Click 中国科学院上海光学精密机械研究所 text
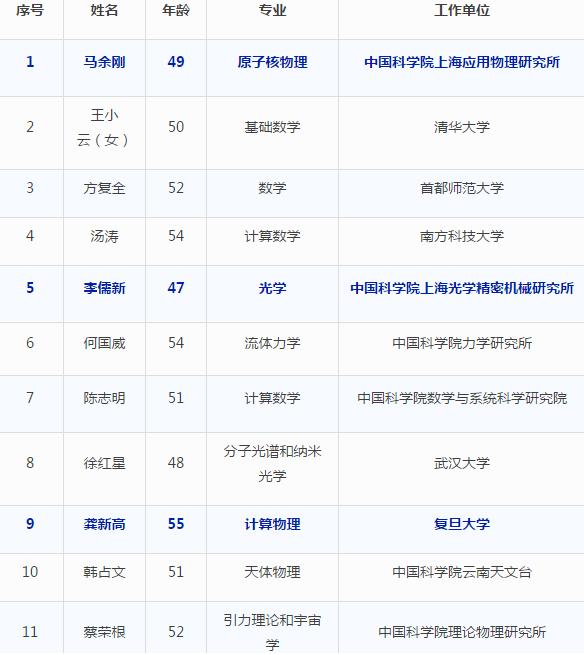This screenshot has width=584, height=655. click(462, 288)
